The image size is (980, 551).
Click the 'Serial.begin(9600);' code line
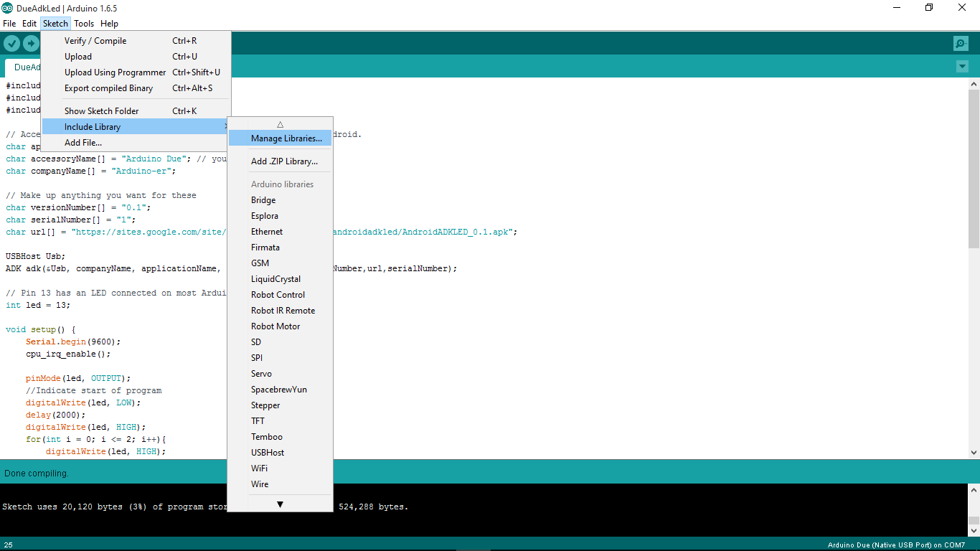tap(73, 342)
